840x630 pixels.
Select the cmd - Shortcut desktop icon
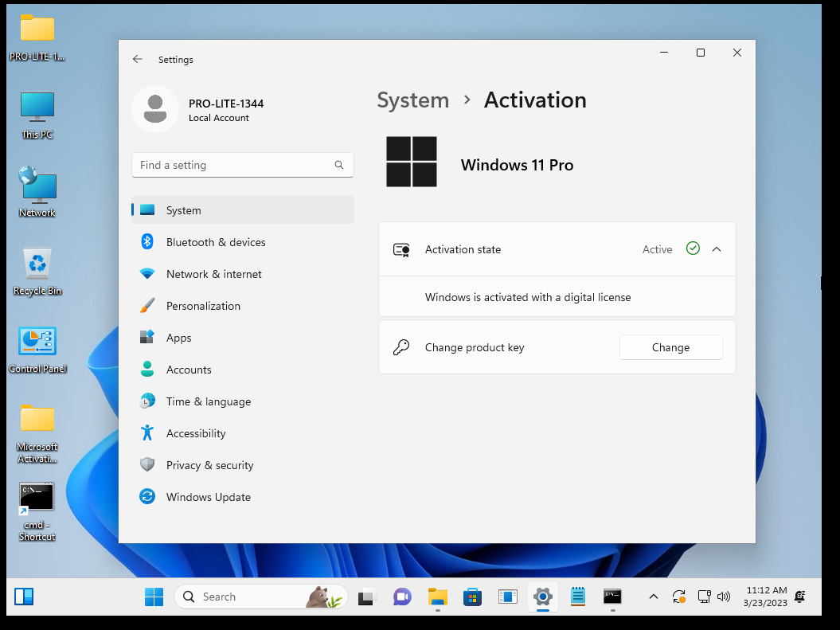pyautogui.click(x=37, y=512)
